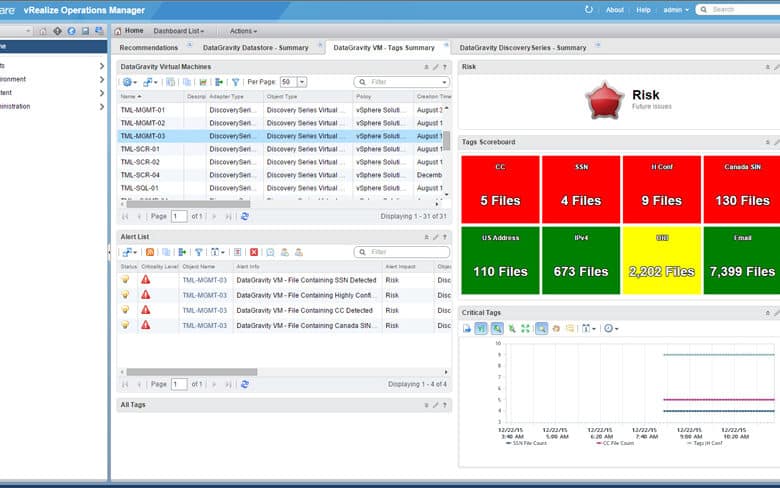Click the red CC 5 Files tile
Viewport: 780px width, 488px height.
click(x=500, y=190)
